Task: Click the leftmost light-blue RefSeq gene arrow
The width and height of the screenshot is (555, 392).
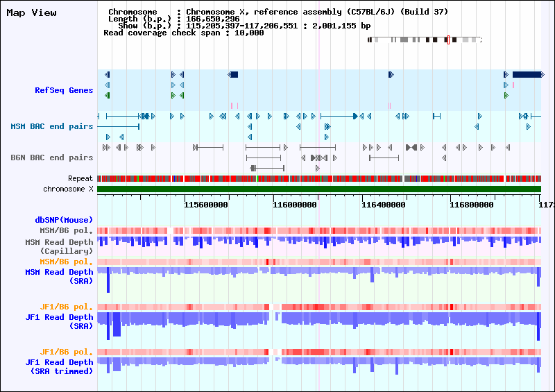Action: pyautogui.click(x=108, y=85)
